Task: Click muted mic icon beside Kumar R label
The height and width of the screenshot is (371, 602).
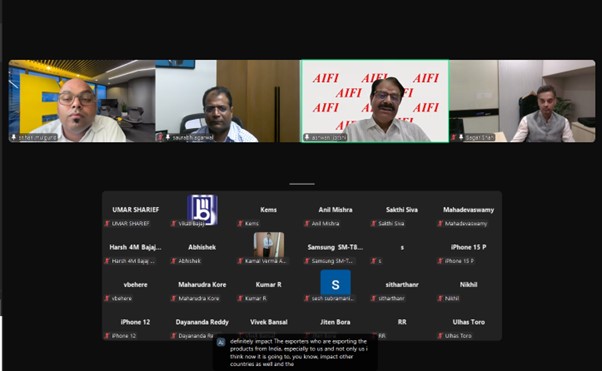Action: 240,298
